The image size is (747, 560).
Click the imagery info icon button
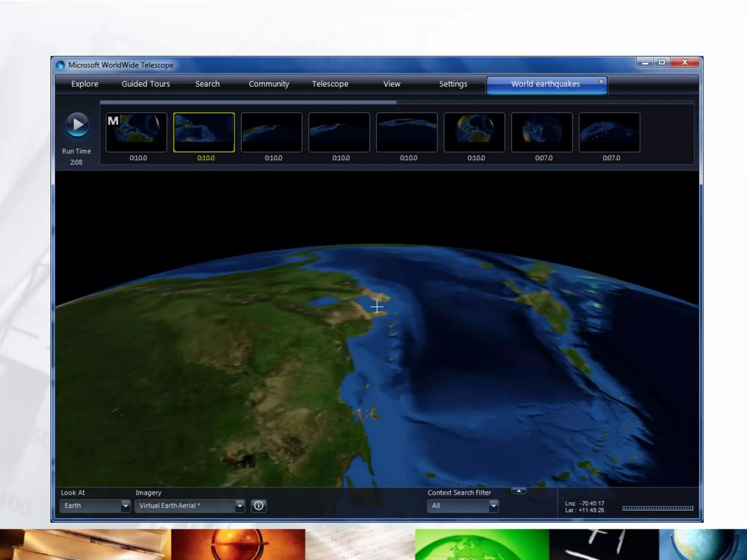pos(259,506)
